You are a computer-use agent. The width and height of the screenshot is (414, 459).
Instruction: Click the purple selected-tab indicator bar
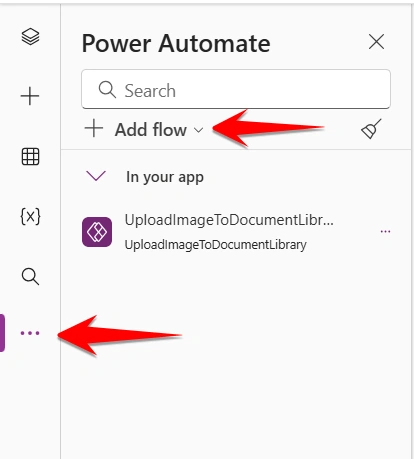pos(2,333)
